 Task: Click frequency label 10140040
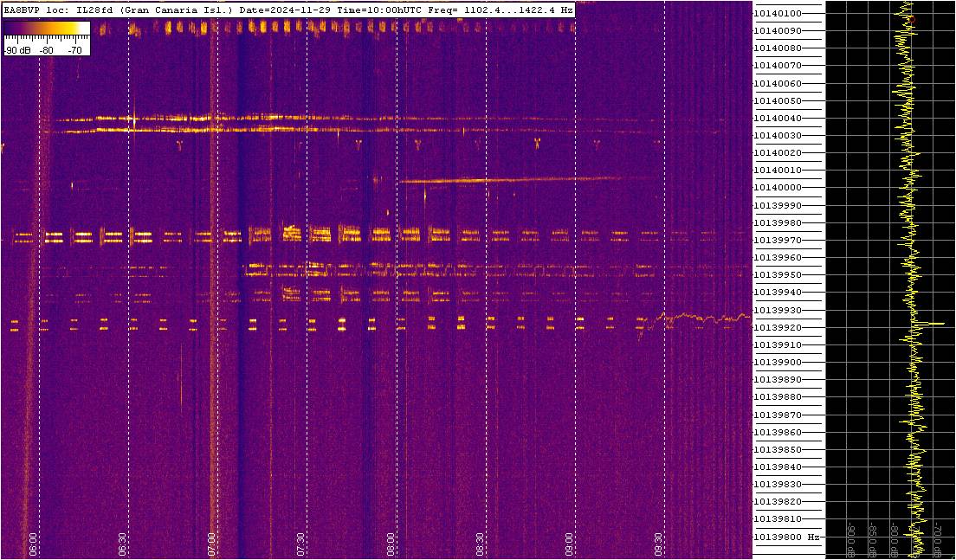click(777, 119)
